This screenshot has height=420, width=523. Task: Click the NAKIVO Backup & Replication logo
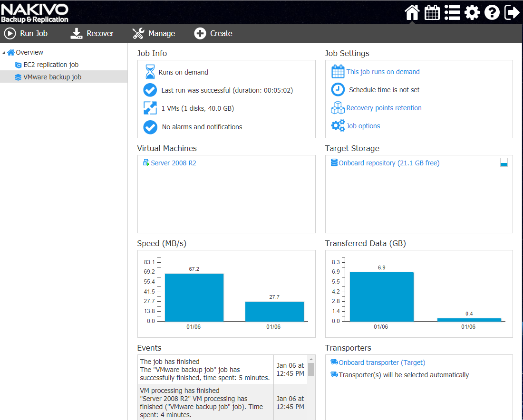pyautogui.click(x=35, y=13)
